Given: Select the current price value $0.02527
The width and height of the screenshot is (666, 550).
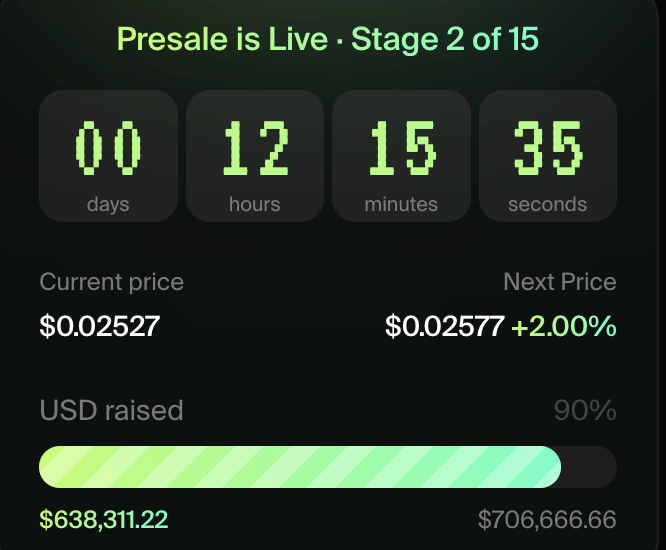Looking at the screenshot, I should tap(99, 326).
